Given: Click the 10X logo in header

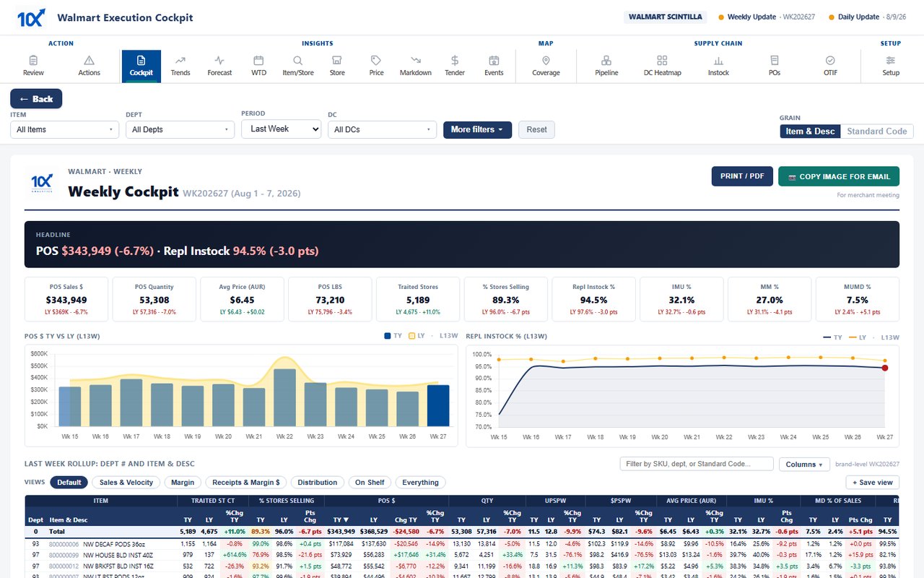Looking at the screenshot, I should (31, 17).
